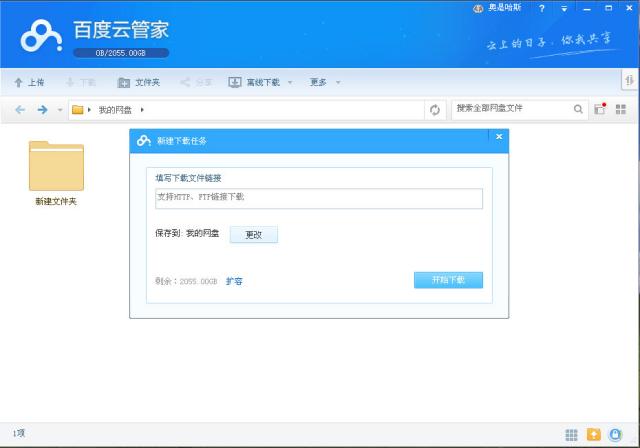Click the storage usage bar 0B/2055.00GB
Viewport: 640px width, 448px height.
(x=121, y=53)
